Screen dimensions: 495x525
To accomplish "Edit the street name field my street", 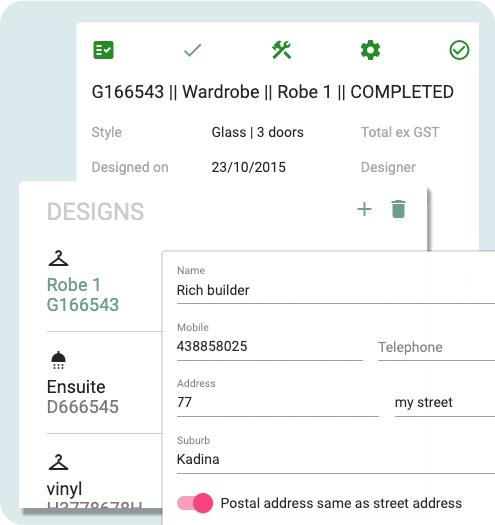I will click(x=445, y=402).
